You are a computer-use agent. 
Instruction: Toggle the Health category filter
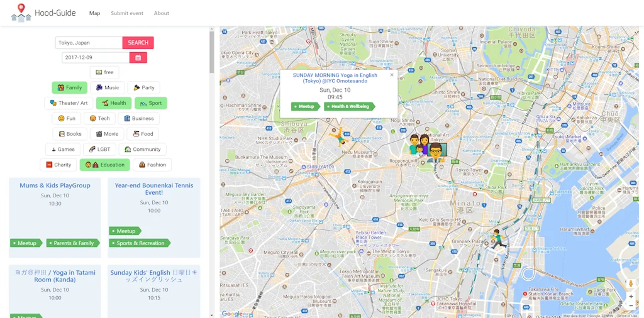[x=114, y=103]
